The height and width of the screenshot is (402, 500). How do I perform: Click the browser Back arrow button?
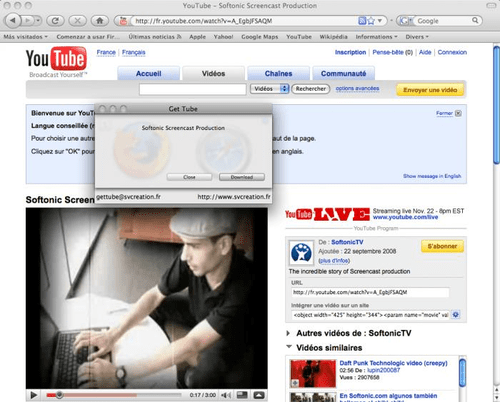click(x=13, y=21)
